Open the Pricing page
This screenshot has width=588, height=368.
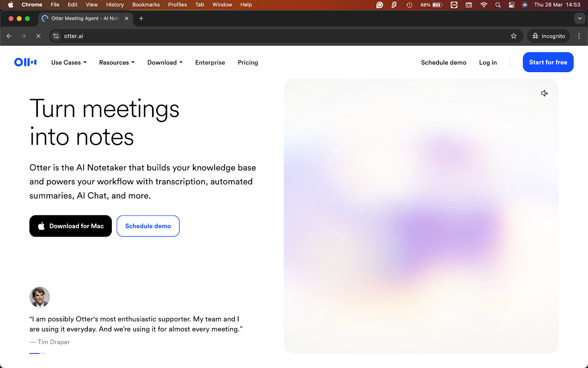coord(248,63)
